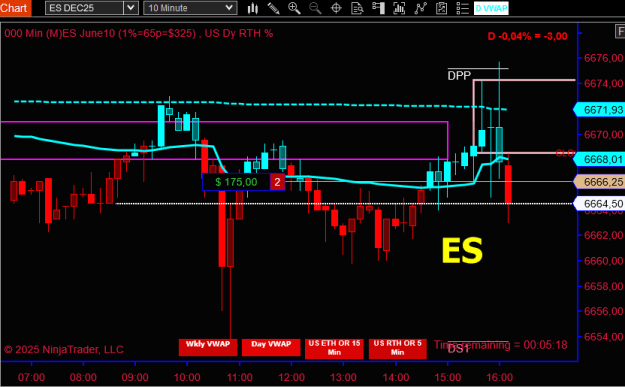Click the 6666,25 tan price marker
This screenshot has height=387, width=625.
tap(599, 182)
